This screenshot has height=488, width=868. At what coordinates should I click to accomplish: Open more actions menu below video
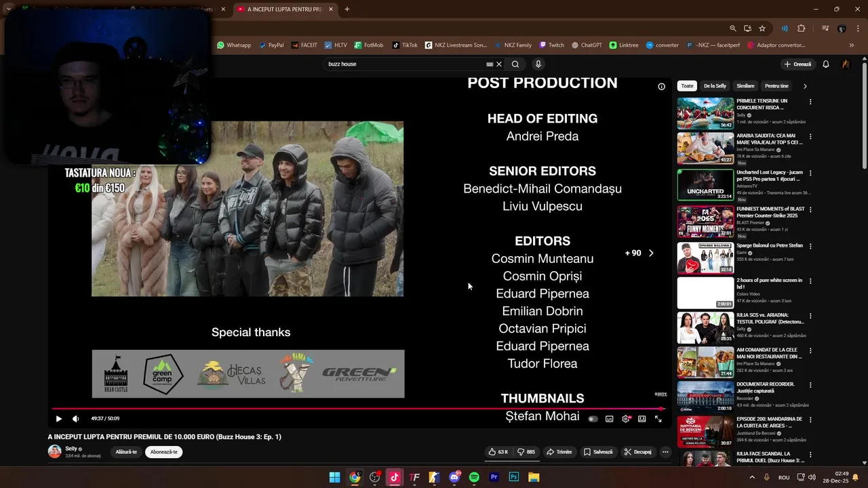coord(665,452)
